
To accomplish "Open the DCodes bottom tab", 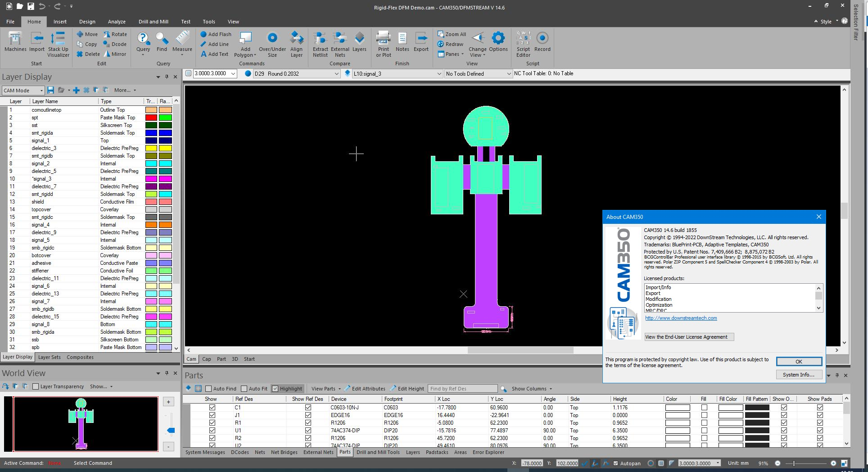I will [x=240, y=452].
